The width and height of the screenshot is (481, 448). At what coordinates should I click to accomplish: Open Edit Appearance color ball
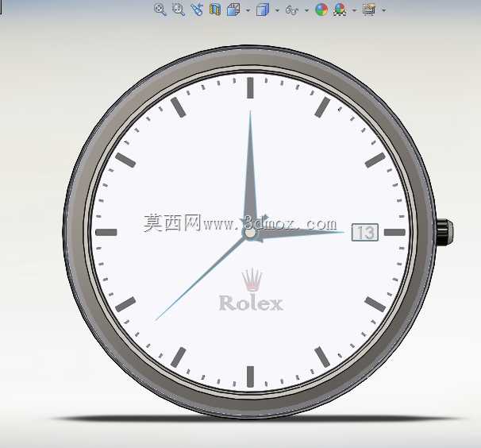[x=321, y=10]
